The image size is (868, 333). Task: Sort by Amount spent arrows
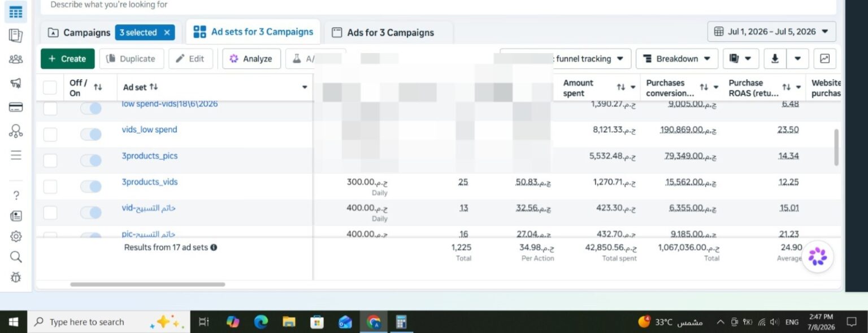[621, 88]
